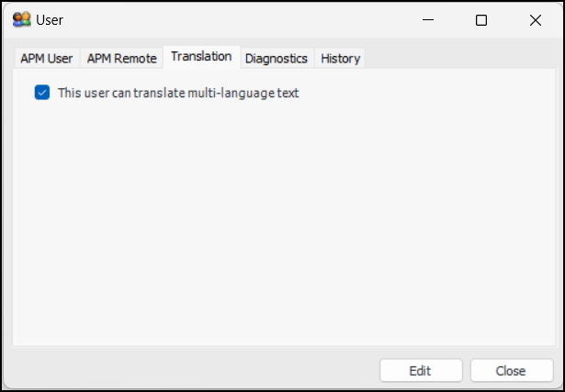Show the History tab
The height and width of the screenshot is (392, 565).
click(340, 58)
